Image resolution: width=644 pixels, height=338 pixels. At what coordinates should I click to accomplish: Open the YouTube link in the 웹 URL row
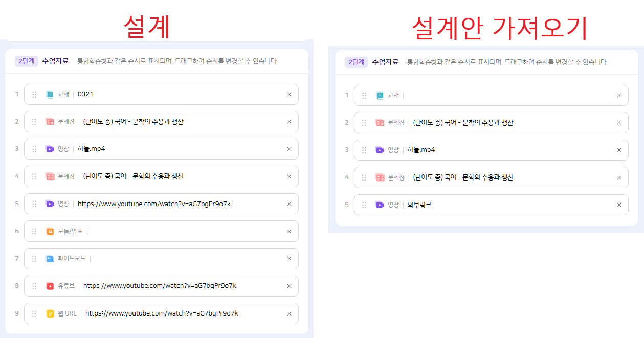click(x=162, y=313)
